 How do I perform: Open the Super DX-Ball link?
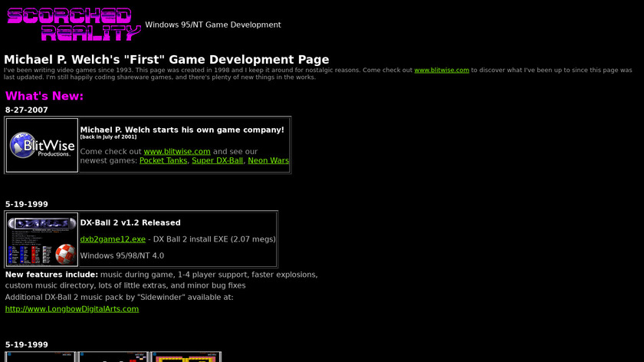pyautogui.click(x=217, y=160)
